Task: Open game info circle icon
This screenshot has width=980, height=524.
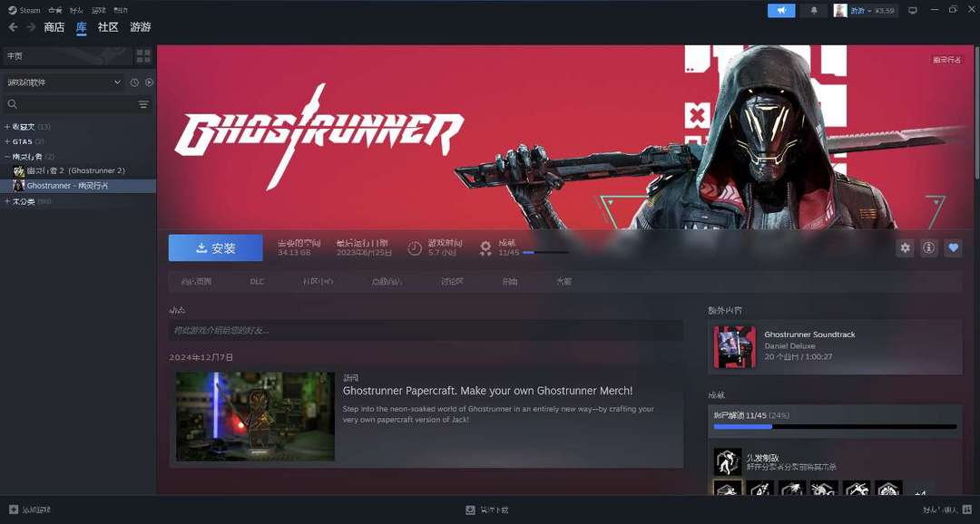Action: [x=929, y=247]
